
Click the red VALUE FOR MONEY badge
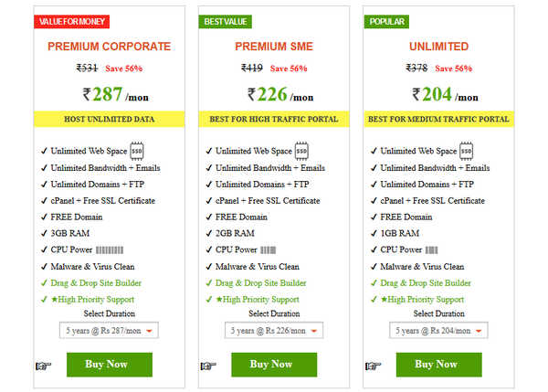coord(71,22)
